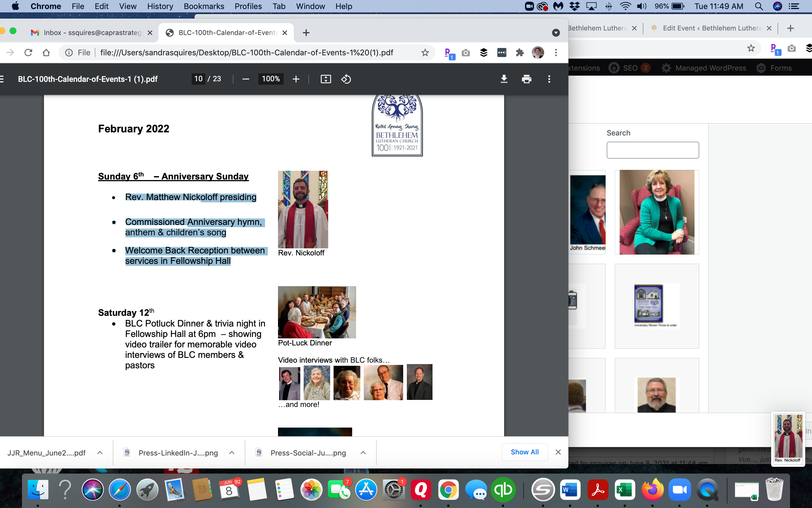Open Firefox from the dock
Viewport: 812px width, 508px height.
652,490
